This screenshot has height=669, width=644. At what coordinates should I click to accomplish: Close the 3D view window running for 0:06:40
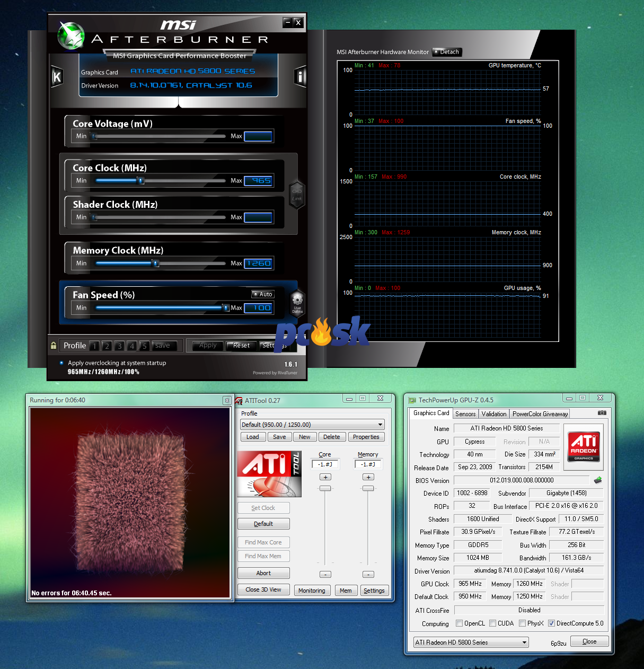click(227, 400)
